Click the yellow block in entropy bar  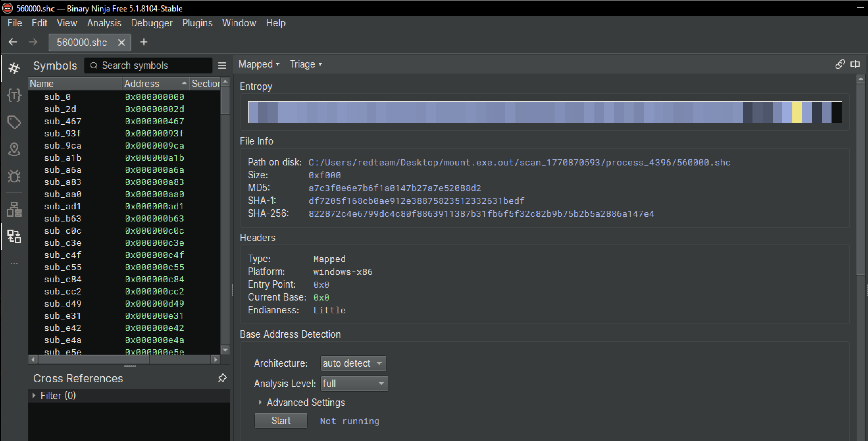[x=797, y=112]
